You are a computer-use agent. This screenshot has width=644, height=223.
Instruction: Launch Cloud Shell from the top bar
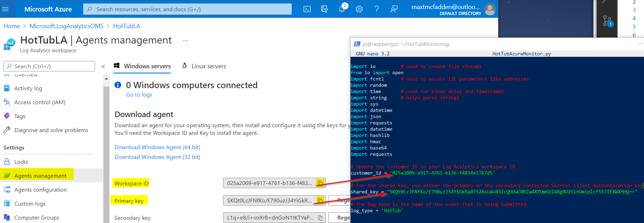coord(307,9)
